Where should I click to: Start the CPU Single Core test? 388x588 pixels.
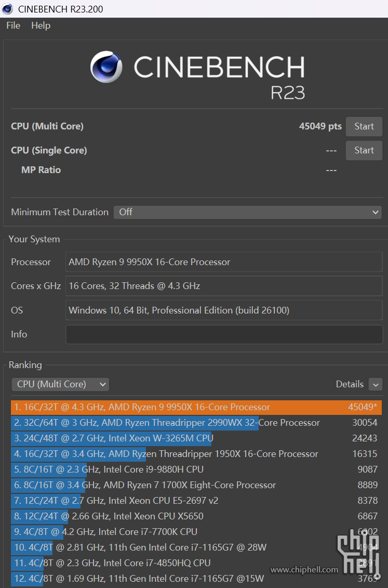coord(364,150)
